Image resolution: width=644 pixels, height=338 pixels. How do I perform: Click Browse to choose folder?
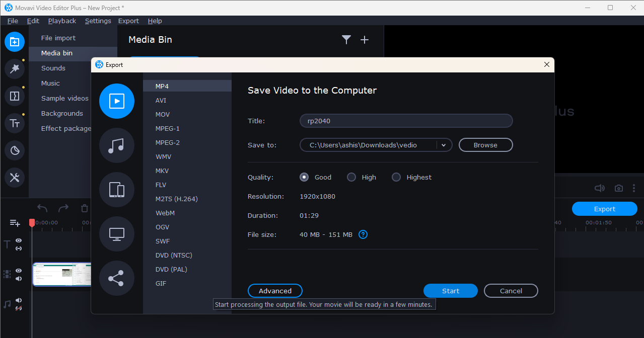coord(485,145)
